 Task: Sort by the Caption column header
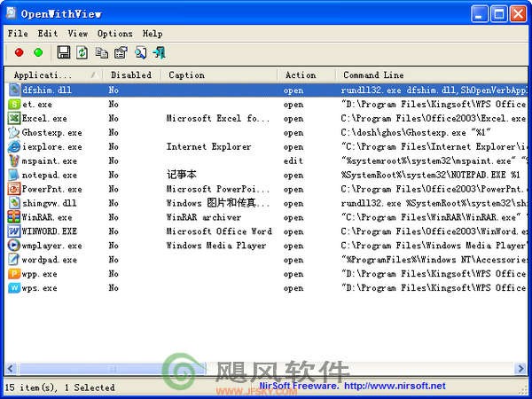(x=219, y=75)
